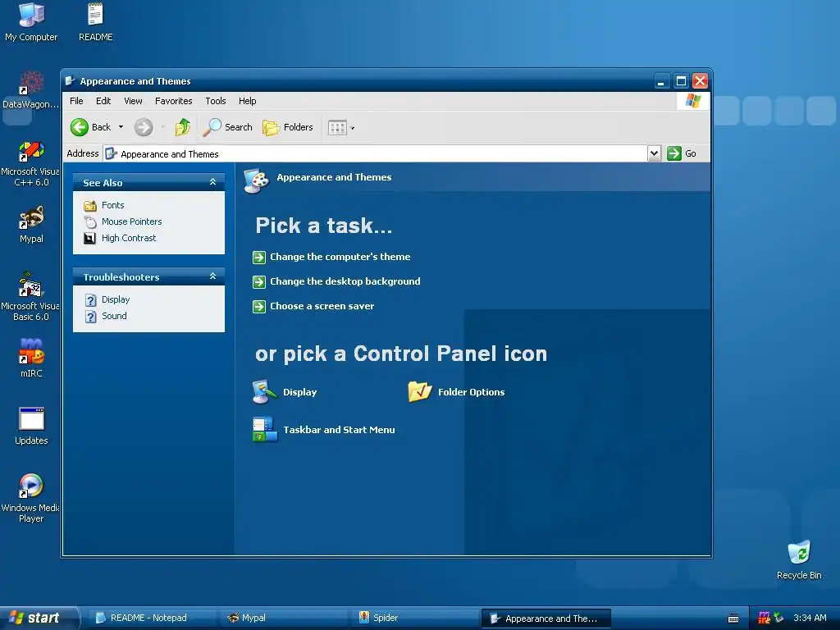Click Change the desktop background link
The height and width of the screenshot is (630, 840).
[x=345, y=282]
